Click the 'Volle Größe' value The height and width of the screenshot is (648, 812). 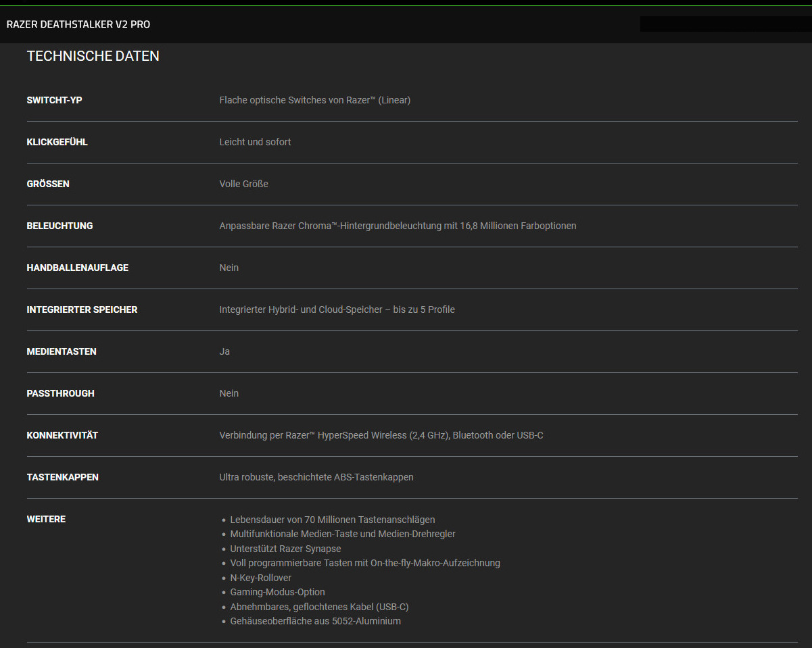(x=243, y=184)
